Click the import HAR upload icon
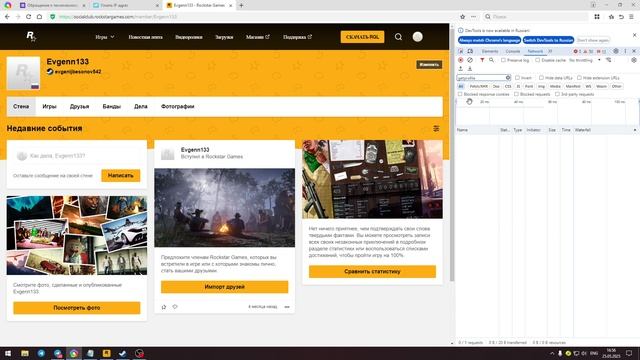640x360 pixels. pyautogui.click(x=460, y=69)
